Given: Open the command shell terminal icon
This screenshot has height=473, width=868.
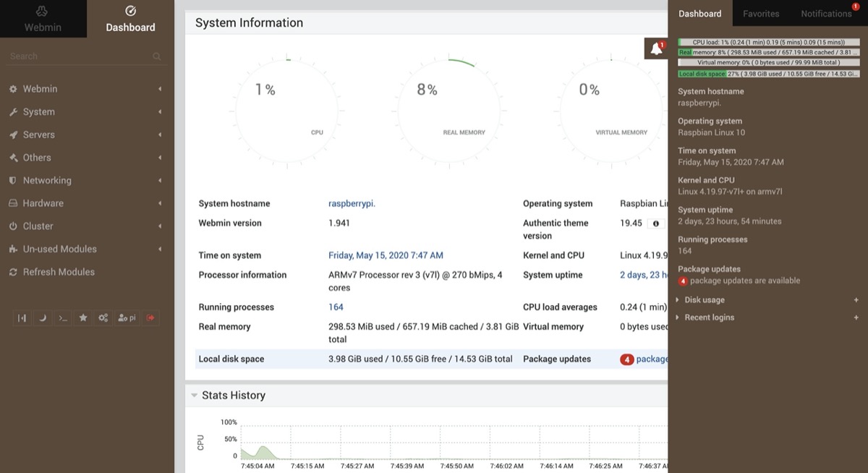Looking at the screenshot, I should (63, 318).
